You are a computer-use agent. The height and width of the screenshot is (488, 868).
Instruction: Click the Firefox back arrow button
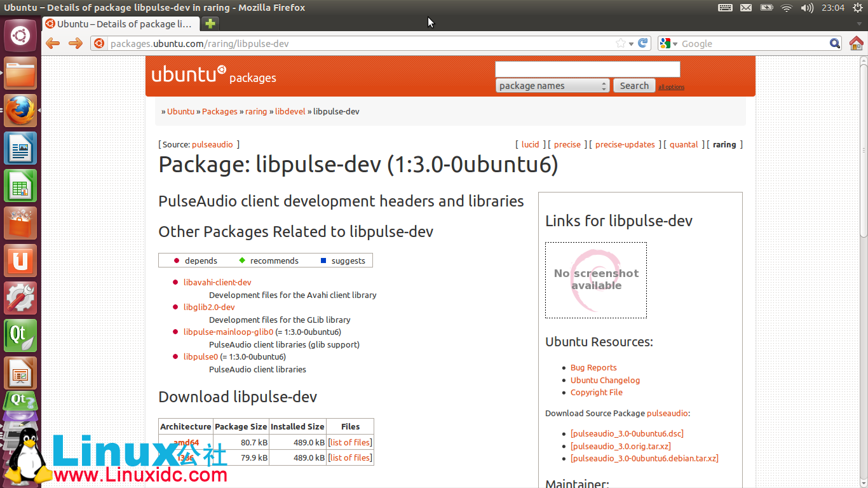[x=53, y=43]
